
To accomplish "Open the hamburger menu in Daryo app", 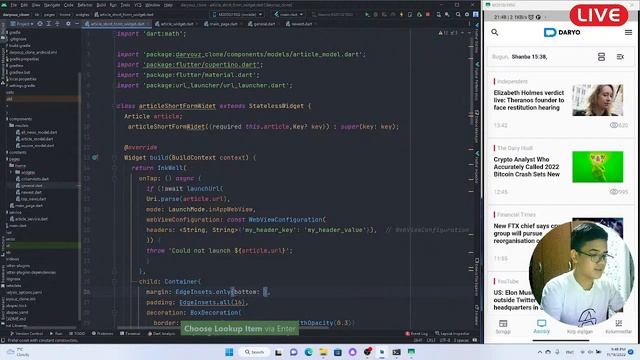I will tap(628, 32).
